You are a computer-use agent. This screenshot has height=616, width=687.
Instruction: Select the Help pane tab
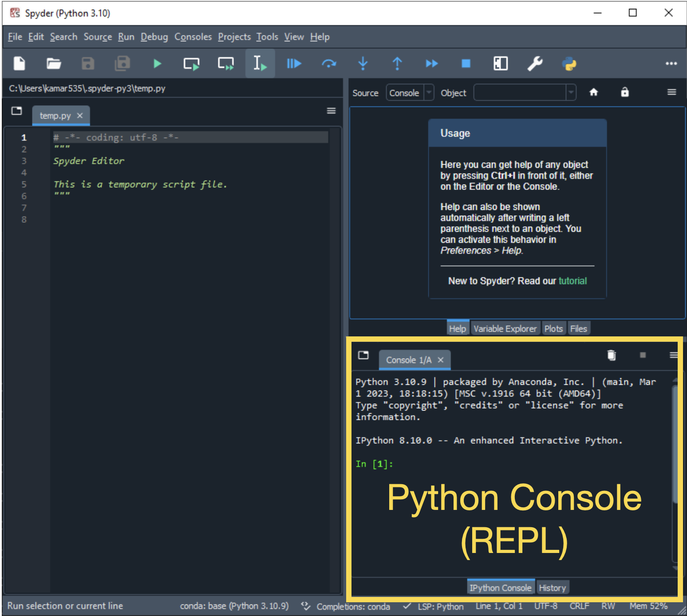click(458, 328)
